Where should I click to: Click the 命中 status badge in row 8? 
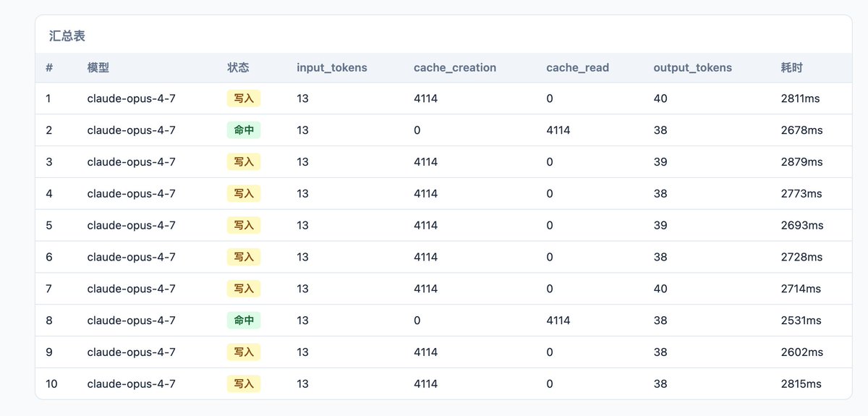(x=244, y=321)
